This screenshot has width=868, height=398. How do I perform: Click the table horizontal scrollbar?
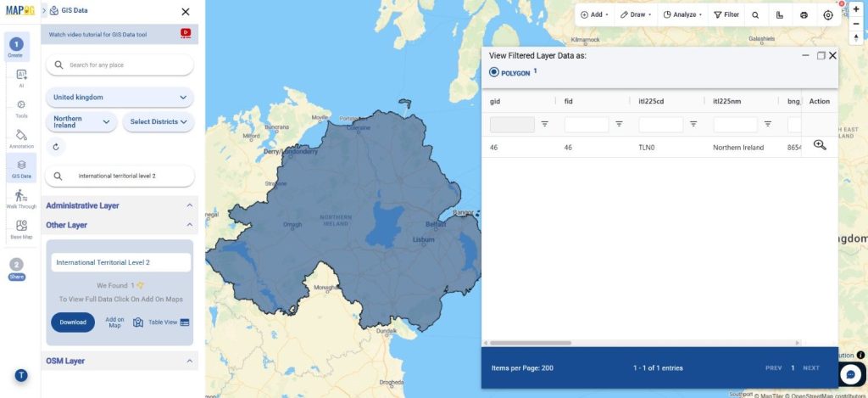(x=531, y=343)
